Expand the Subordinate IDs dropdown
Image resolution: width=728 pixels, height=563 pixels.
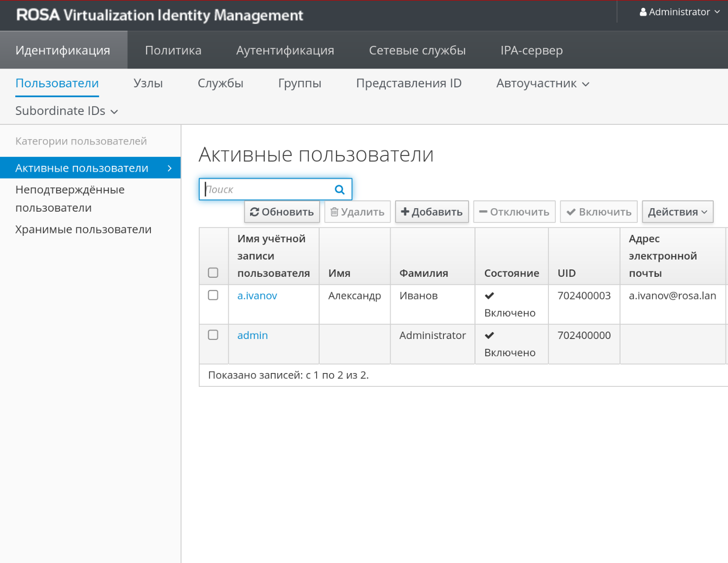pos(67,111)
